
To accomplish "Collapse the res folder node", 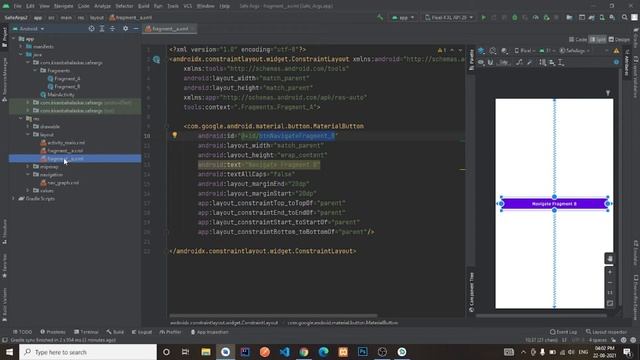I will (21, 118).
